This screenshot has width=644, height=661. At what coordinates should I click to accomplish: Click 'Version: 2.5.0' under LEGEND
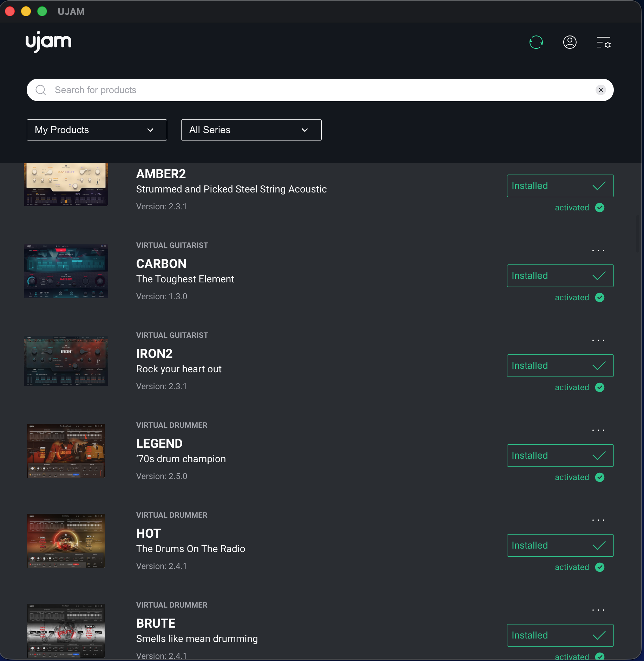point(162,476)
